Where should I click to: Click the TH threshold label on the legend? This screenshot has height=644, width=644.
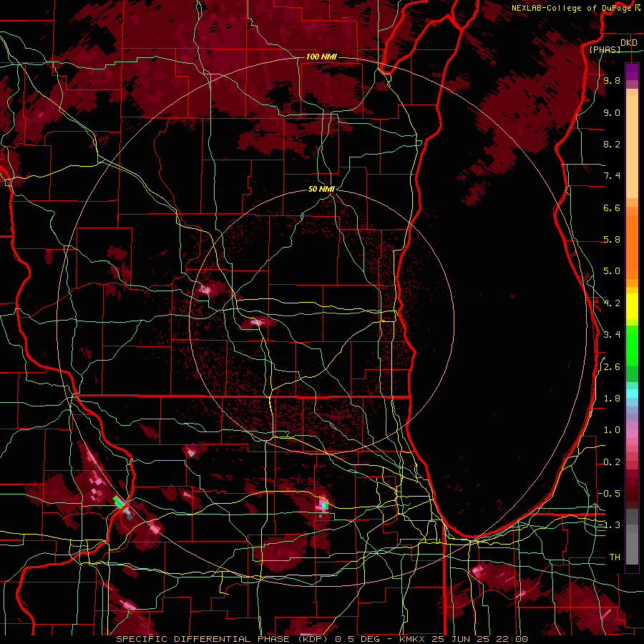pyautogui.click(x=615, y=557)
